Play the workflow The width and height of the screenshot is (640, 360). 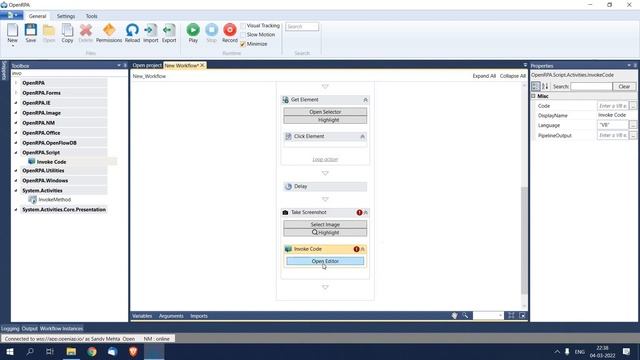[193, 33]
